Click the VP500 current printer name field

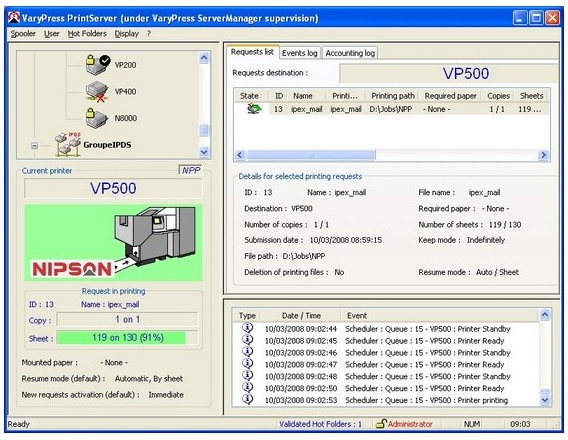click(x=113, y=188)
